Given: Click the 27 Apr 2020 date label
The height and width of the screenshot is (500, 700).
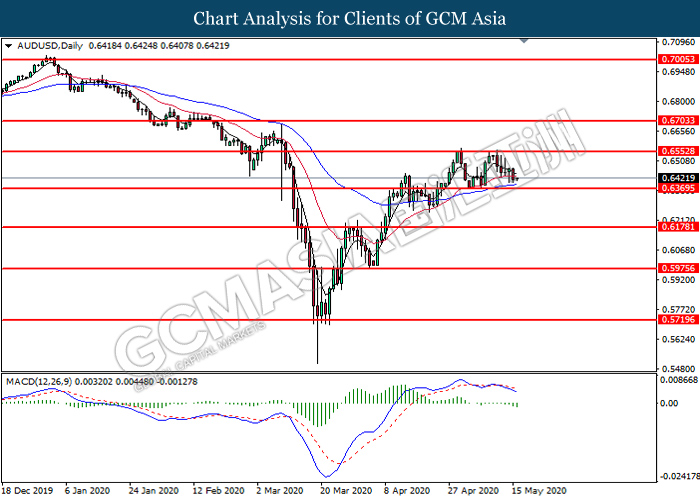Looking at the screenshot, I should (473, 491).
